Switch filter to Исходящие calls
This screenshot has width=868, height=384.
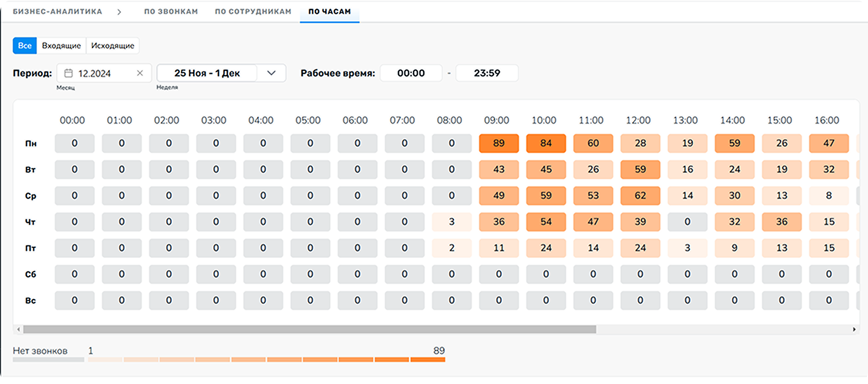[x=113, y=46]
